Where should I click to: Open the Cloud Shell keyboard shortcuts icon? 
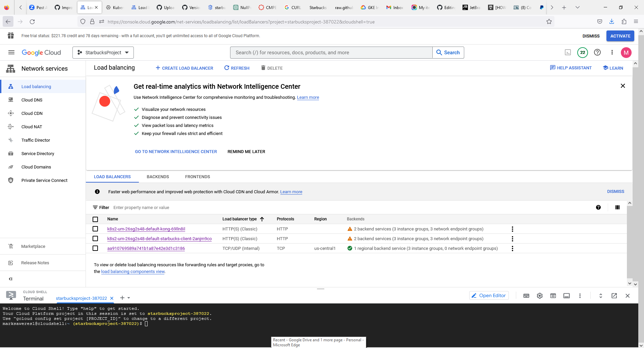pyautogui.click(x=526, y=296)
